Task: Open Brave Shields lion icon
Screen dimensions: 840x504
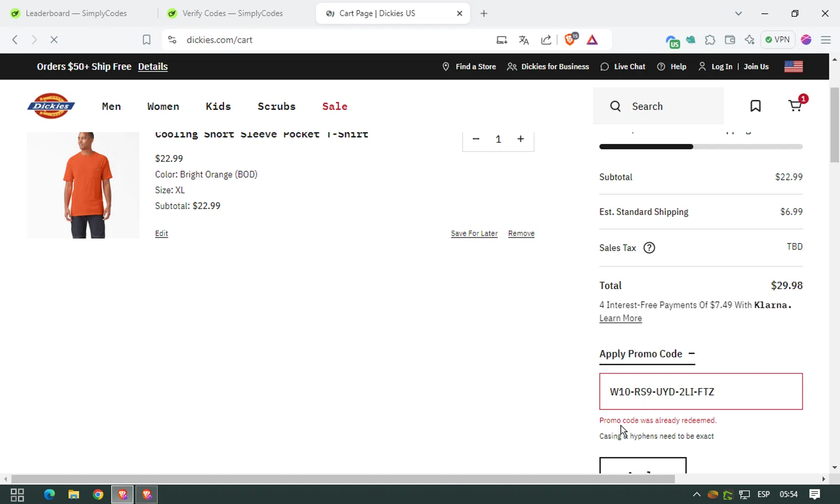Action: 571,39
